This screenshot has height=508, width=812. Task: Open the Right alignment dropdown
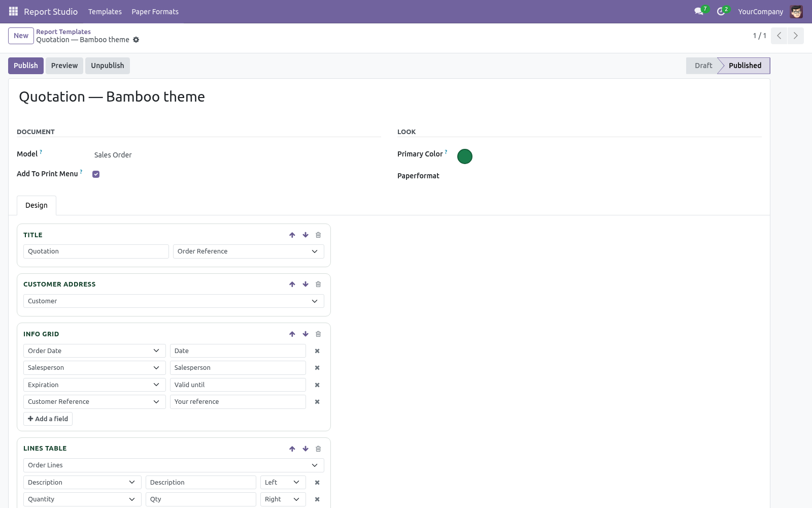[x=283, y=499]
